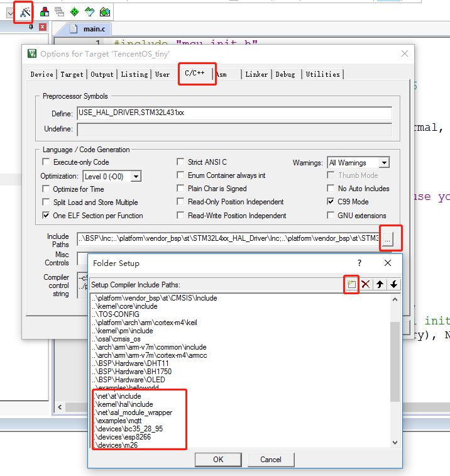Viewport: 450px width, 476px height.
Task: Toggle Enum Container always int
Action: pyautogui.click(x=180, y=175)
